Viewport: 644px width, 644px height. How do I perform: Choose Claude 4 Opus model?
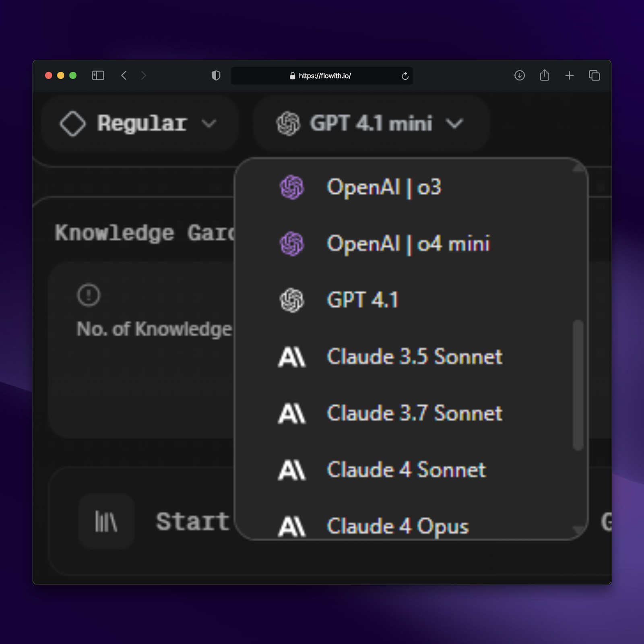[398, 526]
